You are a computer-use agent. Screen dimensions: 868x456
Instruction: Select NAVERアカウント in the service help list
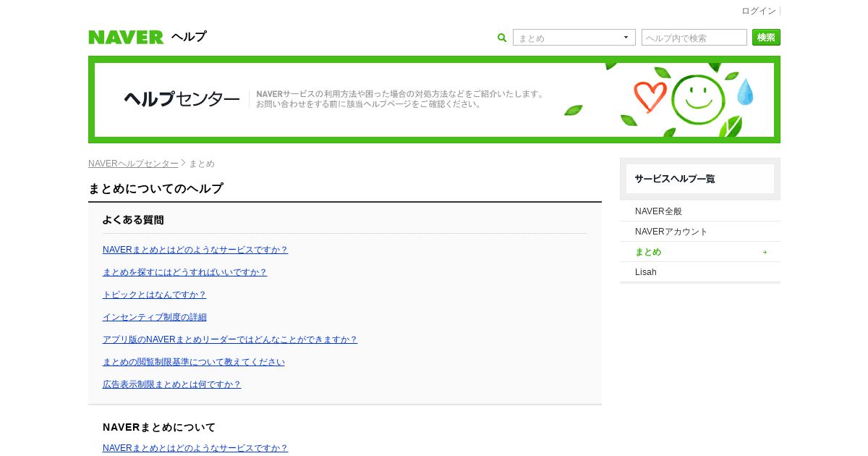(x=700, y=232)
